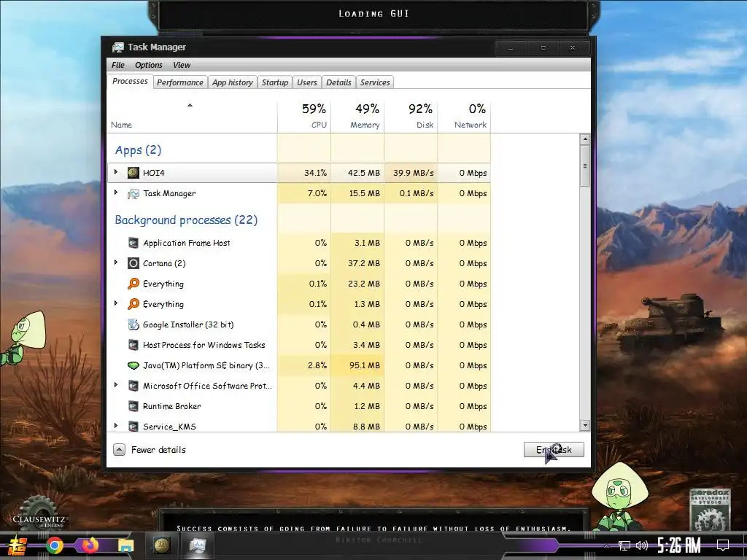Viewport: 747px width, 560px height.
Task: Click the Cortana circle icon
Action: (133, 263)
